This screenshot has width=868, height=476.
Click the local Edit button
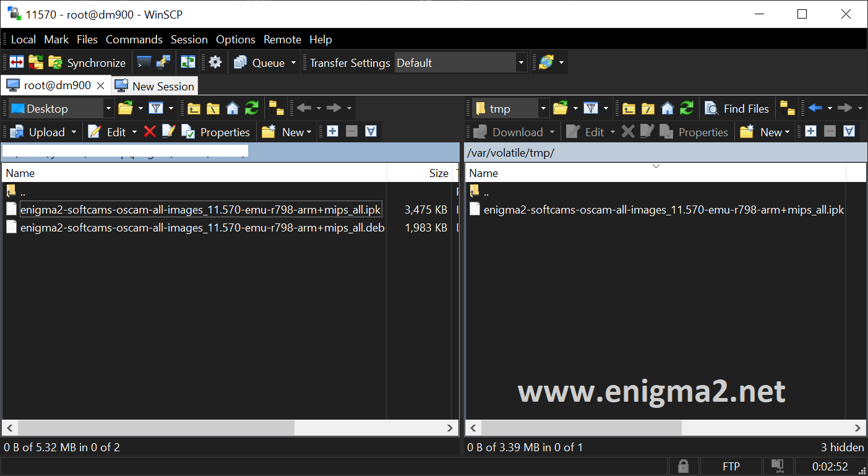coord(108,132)
